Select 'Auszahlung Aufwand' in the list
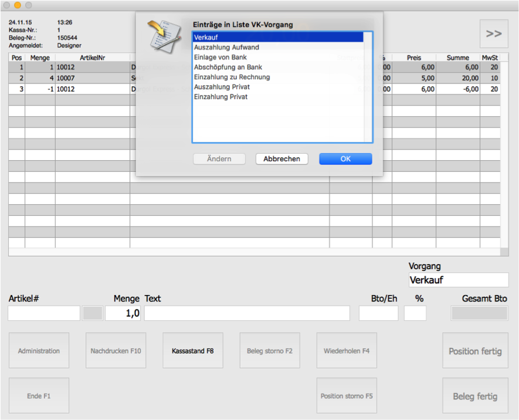The image size is (519, 420). point(226,48)
